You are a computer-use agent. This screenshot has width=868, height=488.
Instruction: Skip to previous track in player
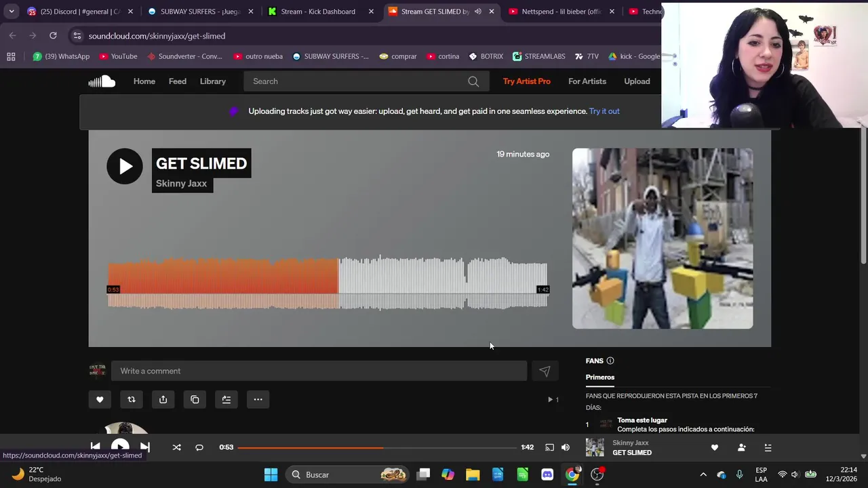tap(95, 447)
